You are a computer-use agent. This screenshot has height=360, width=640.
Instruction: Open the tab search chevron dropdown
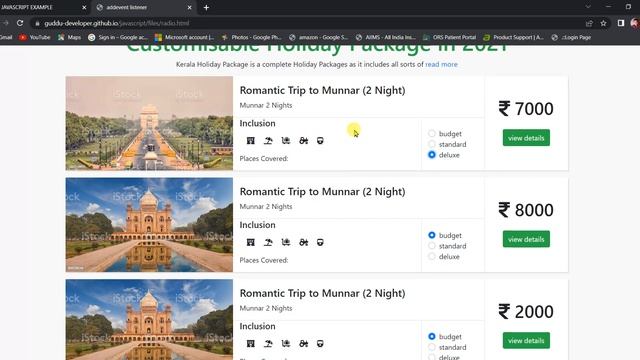[588, 7]
